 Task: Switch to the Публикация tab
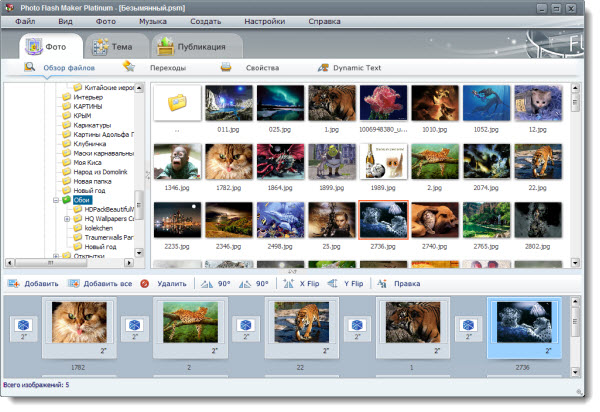pos(196,46)
